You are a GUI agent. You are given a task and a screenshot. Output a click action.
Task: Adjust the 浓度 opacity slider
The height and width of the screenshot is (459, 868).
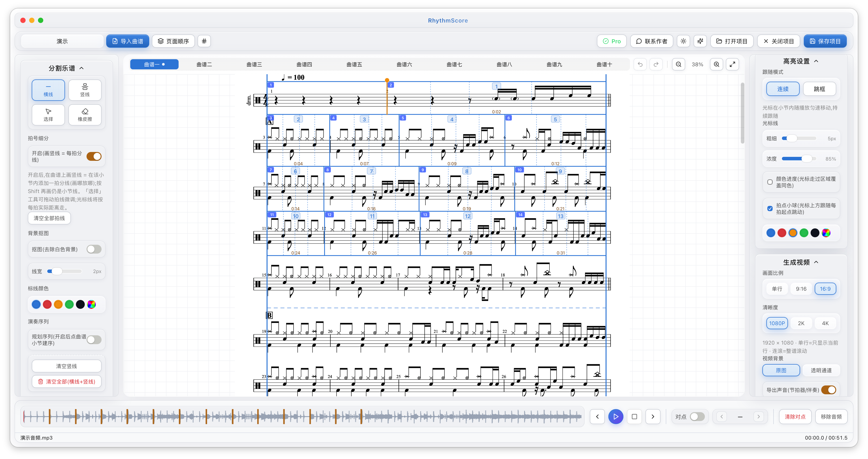(x=799, y=159)
